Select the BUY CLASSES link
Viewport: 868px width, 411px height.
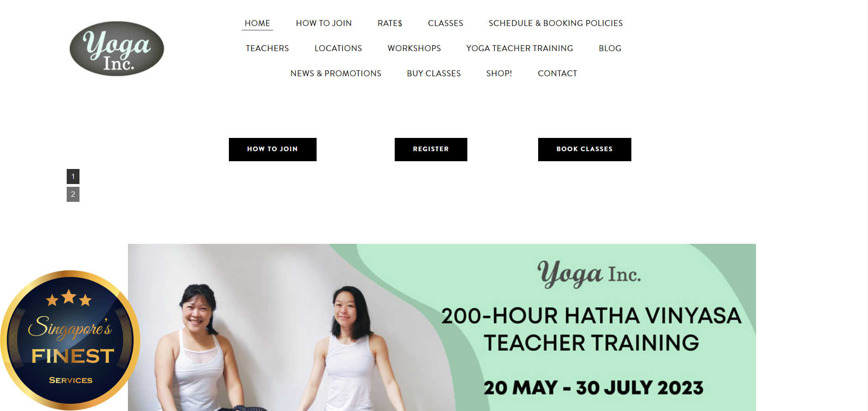[434, 74]
